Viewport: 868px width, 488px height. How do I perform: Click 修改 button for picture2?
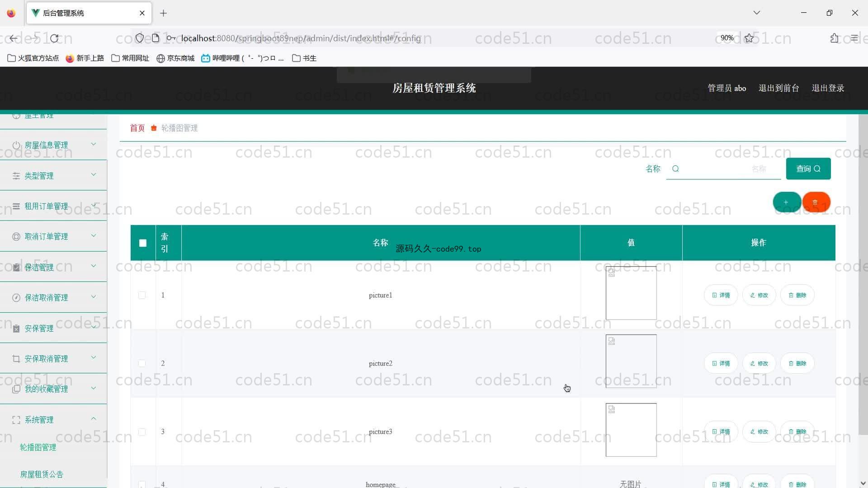[759, 363]
